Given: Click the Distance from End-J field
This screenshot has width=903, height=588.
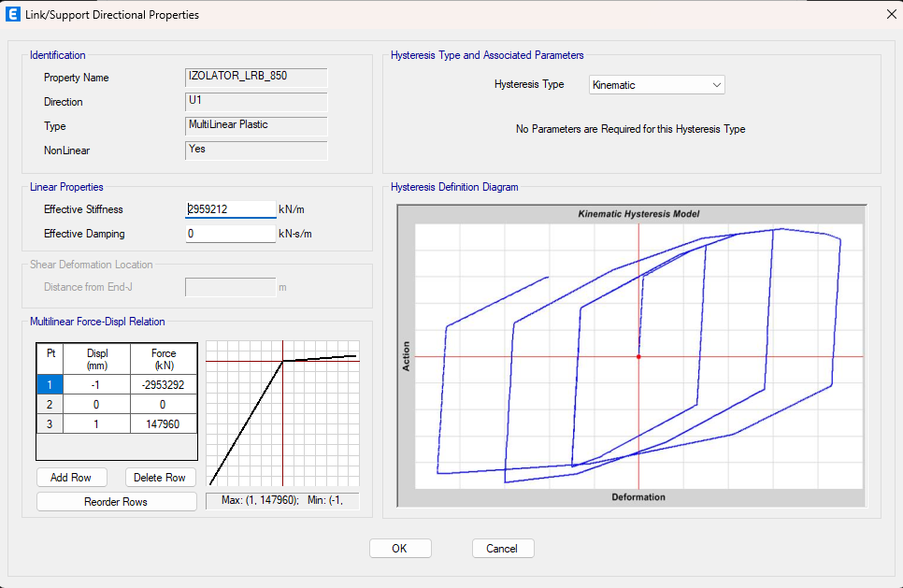Looking at the screenshot, I should click(230, 287).
